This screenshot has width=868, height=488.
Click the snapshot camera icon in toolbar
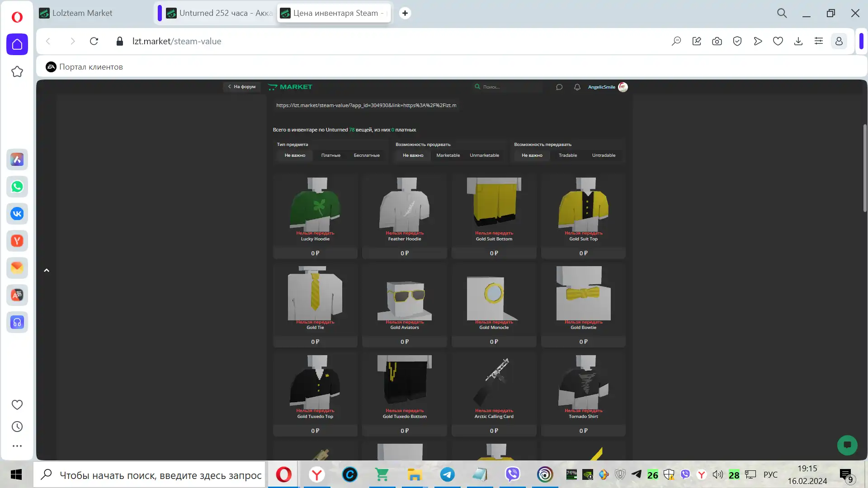pos(717,41)
